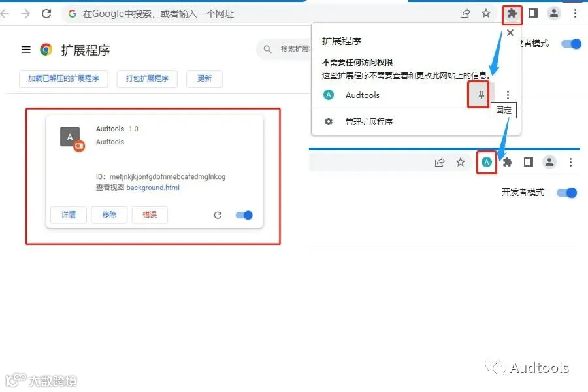Toggle the side panel icon in top toolbar
Image resolution: width=588 pixels, height=392 pixels.
533,14
